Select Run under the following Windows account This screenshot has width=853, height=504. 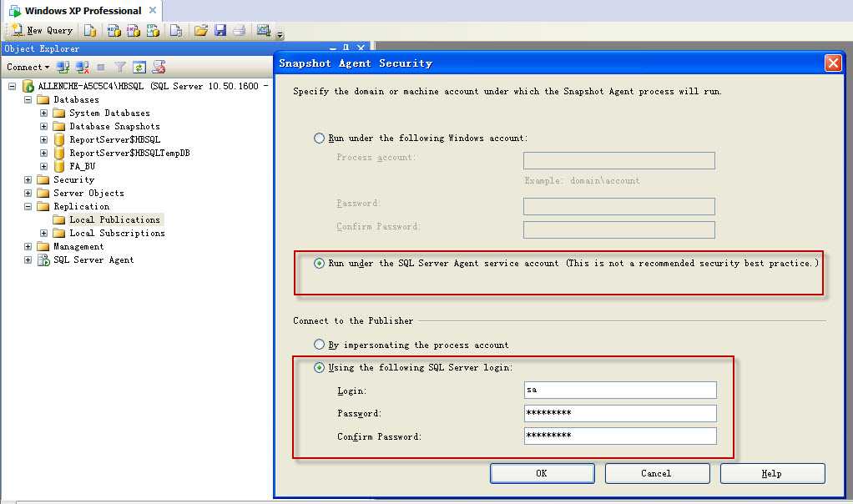[x=320, y=138]
